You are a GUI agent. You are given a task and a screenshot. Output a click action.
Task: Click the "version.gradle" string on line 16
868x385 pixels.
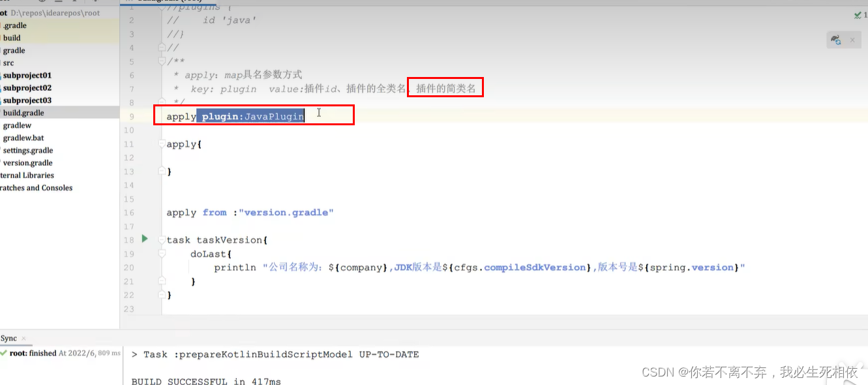tap(286, 213)
